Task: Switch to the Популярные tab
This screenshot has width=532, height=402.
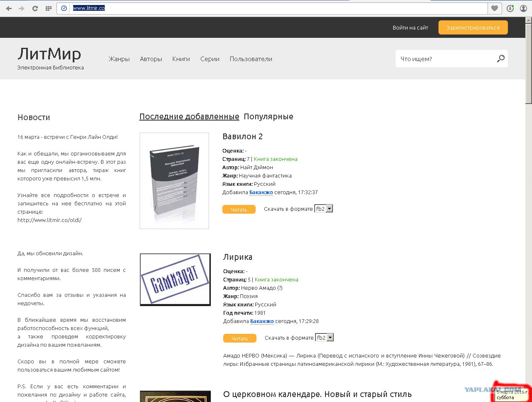Action: [x=268, y=117]
